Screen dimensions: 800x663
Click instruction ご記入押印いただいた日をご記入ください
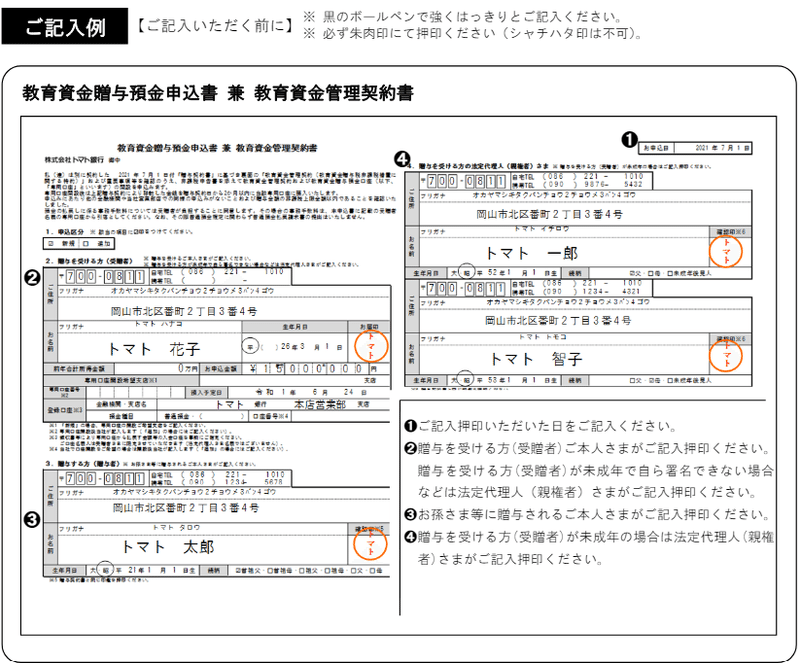(547, 426)
